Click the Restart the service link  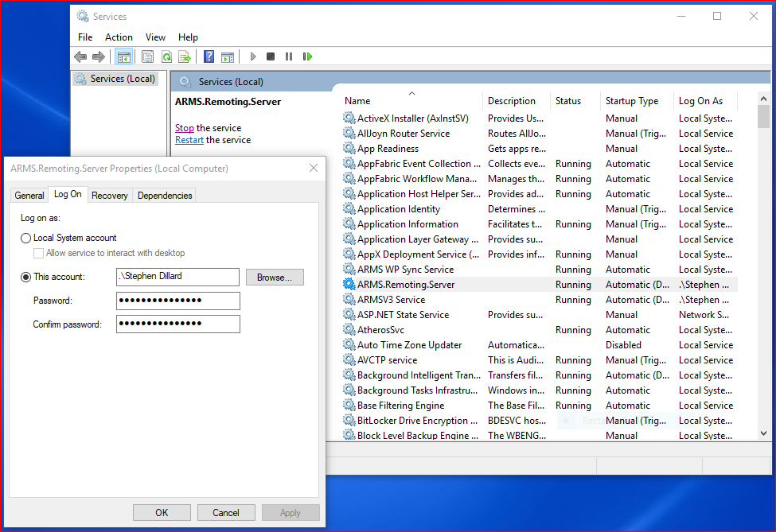[189, 140]
